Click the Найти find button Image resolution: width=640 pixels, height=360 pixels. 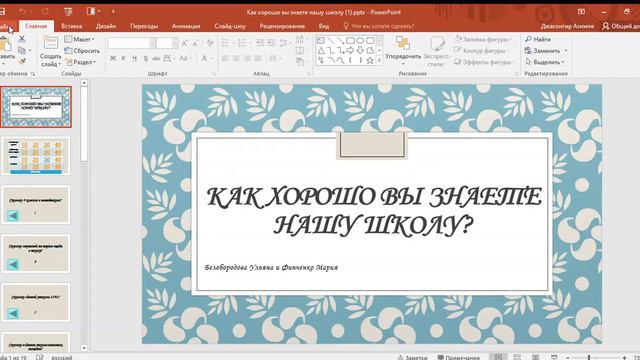(538, 39)
